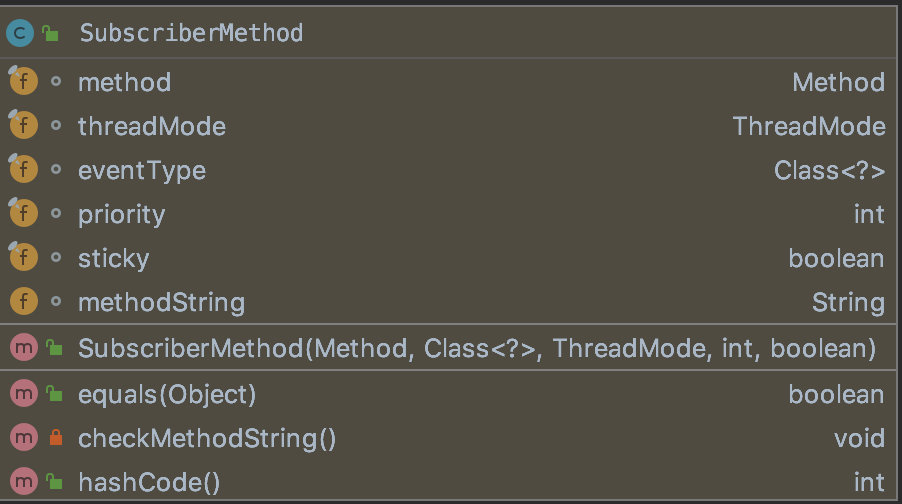Select the checkMethodString() method
The width and height of the screenshot is (902, 504).
(x=207, y=438)
